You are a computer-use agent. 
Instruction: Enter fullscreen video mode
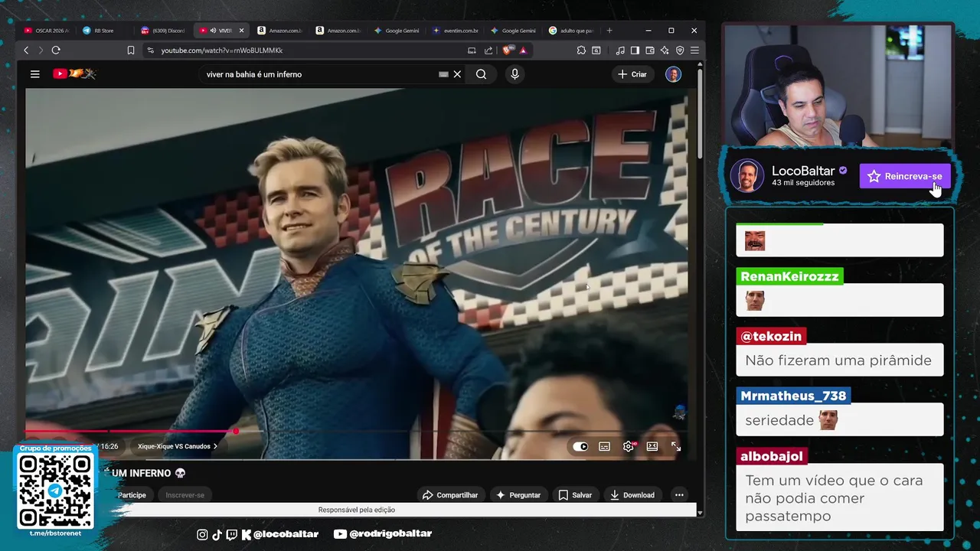tap(676, 446)
